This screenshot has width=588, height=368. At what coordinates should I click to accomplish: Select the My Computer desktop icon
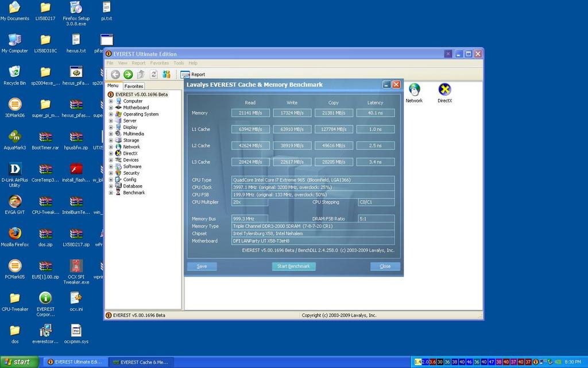(14, 43)
